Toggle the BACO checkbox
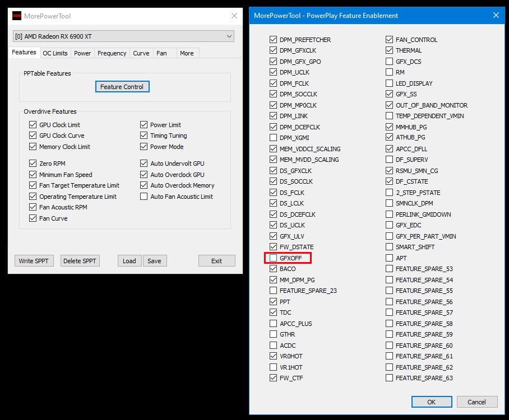This screenshot has height=420, width=509. tap(274, 269)
